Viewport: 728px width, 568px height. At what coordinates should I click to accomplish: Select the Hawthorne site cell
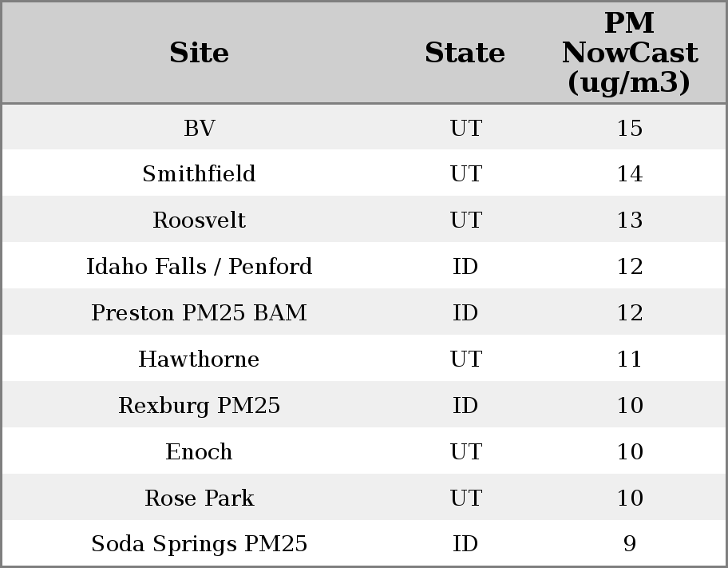[x=199, y=359]
